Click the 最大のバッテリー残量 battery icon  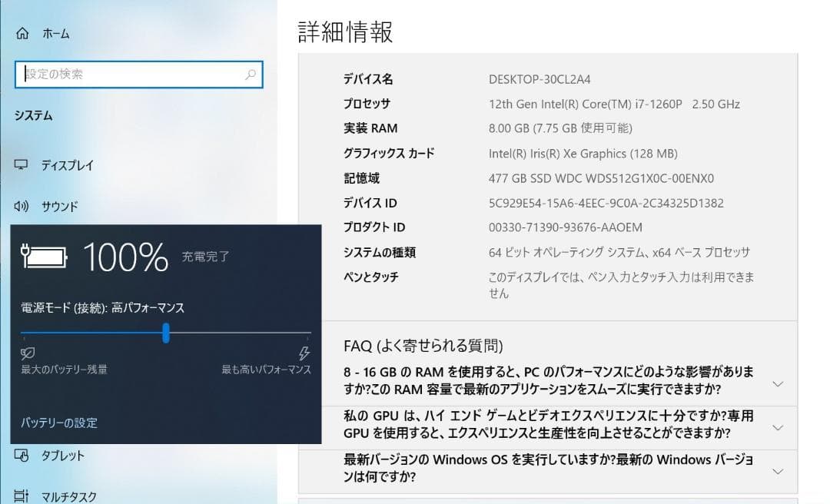28,352
